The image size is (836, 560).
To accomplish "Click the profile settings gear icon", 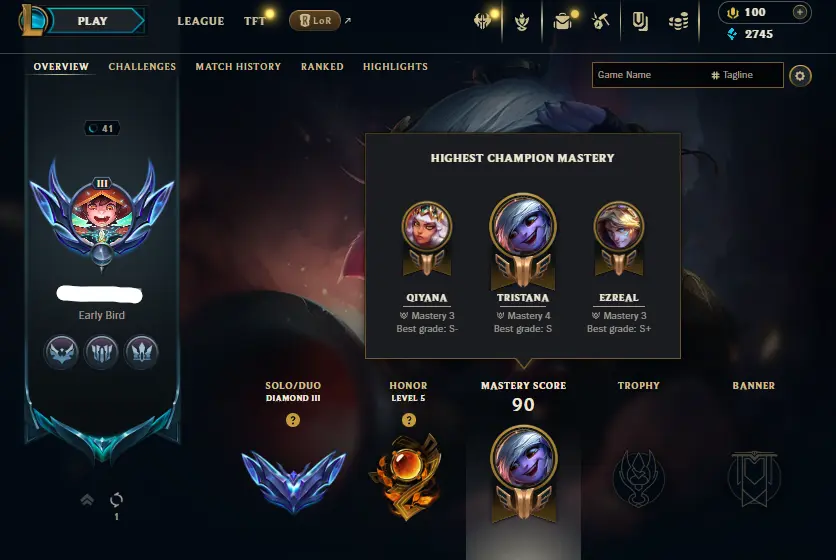I will (x=800, y=76).
